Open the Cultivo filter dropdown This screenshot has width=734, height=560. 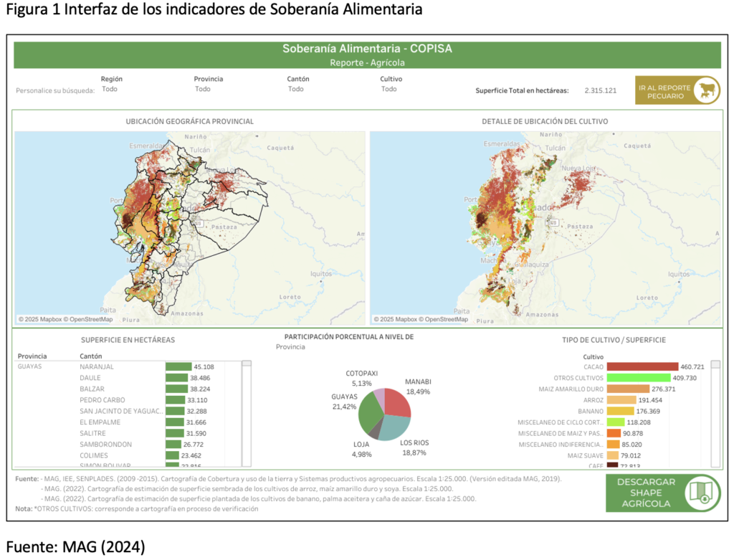[389, 89]
